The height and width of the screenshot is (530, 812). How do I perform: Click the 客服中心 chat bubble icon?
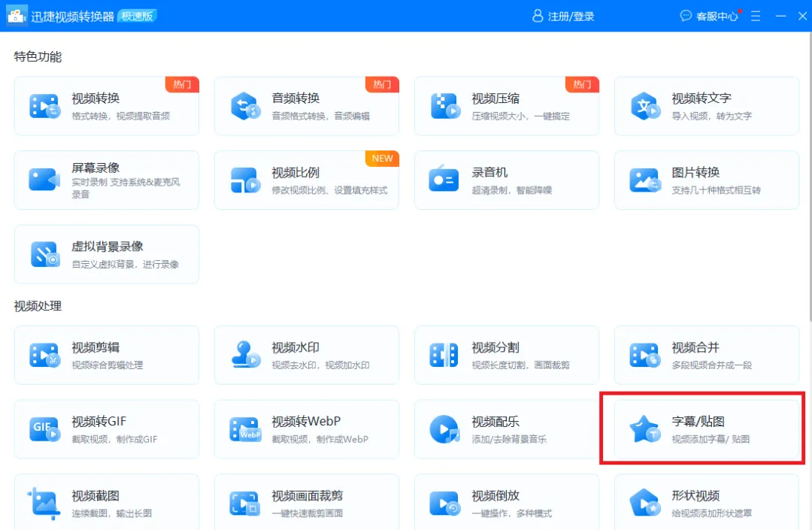[x=686, y=16]
